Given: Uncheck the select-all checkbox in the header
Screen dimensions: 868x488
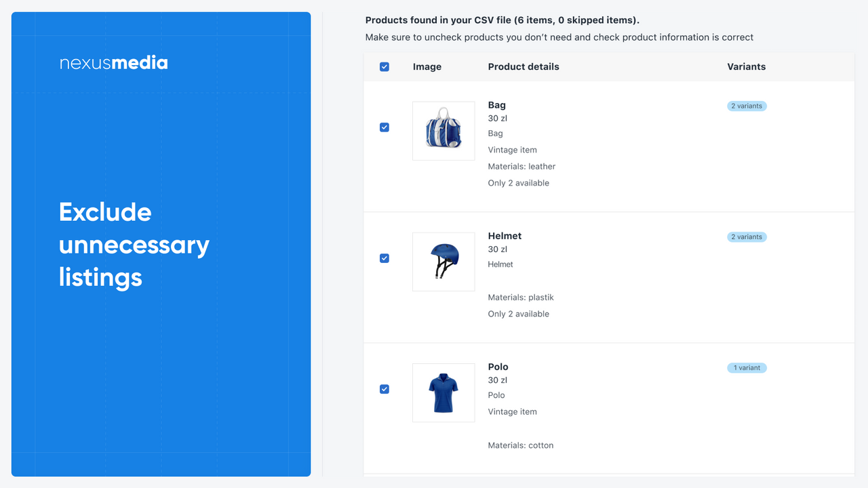Looking at the screenshot, I should point(384,66).
